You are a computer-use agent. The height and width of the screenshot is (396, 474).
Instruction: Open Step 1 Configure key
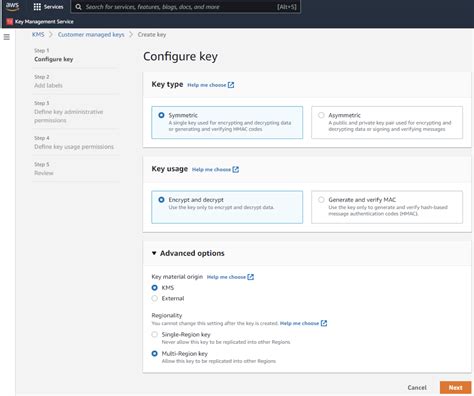[x=54, y=59]
